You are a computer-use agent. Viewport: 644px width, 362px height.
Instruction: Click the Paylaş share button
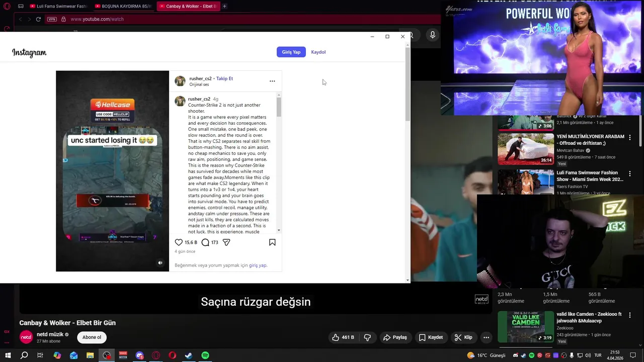pos(395,337)
